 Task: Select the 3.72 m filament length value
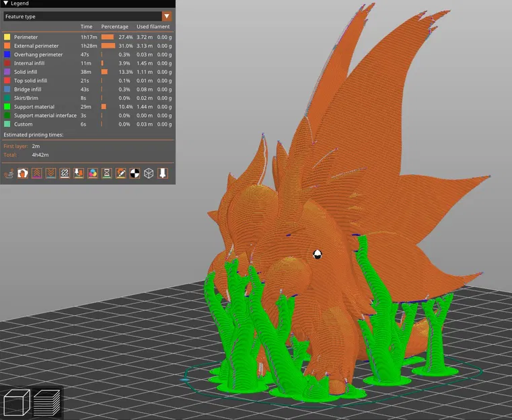click(x=145, y=37)
